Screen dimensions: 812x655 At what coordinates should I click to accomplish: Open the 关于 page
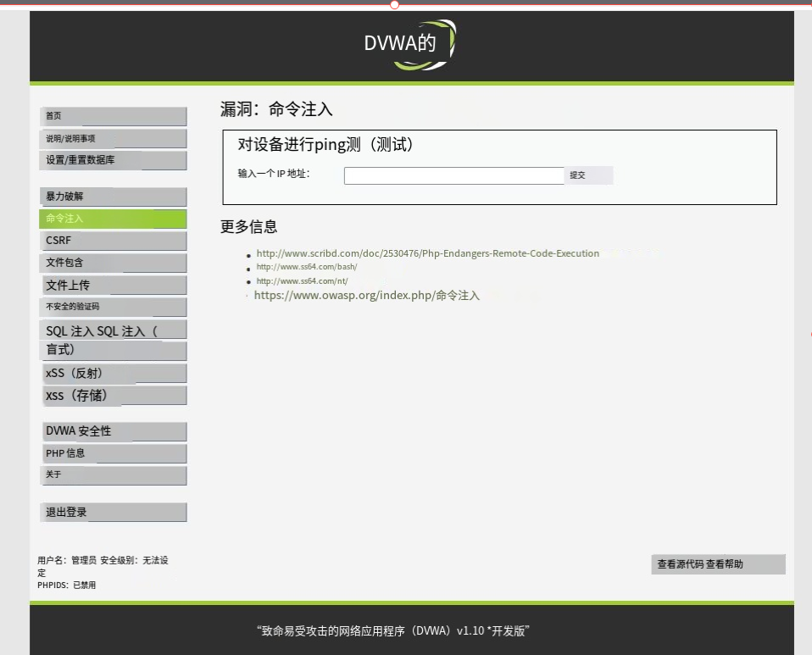pyautogui.click(x=113, y=475)
